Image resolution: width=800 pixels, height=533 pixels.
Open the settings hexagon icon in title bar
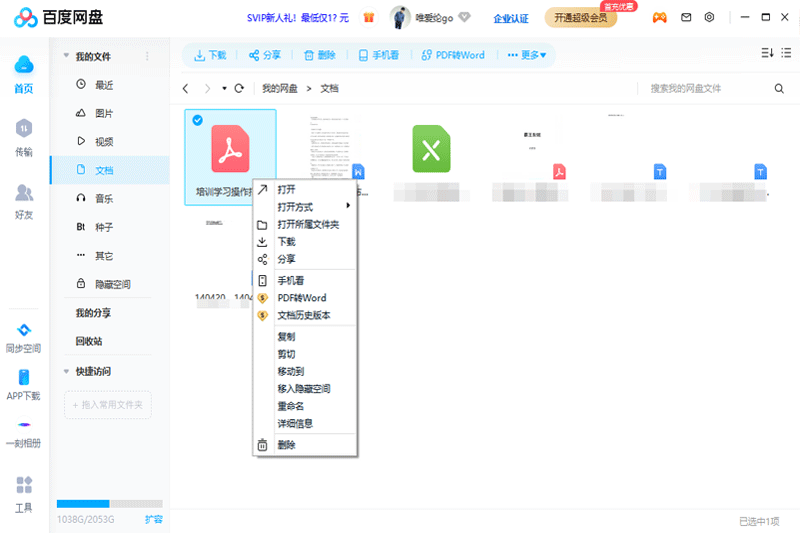709,18
